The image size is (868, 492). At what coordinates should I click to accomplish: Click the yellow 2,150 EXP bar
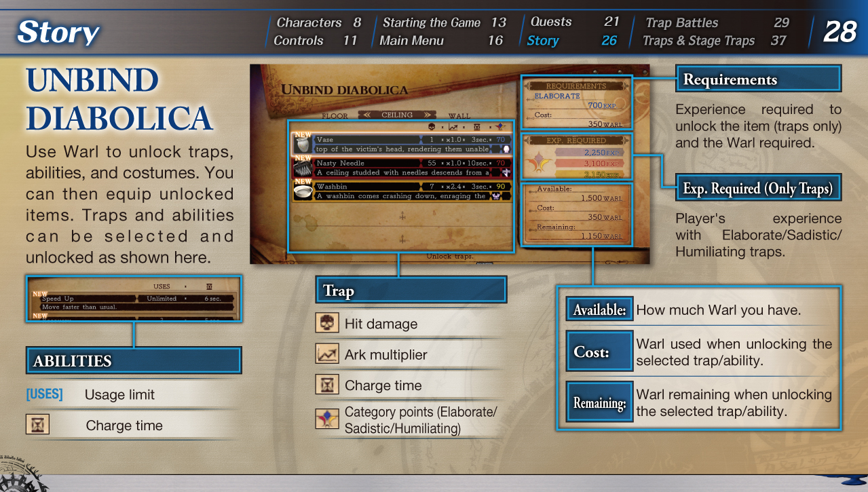[591, 174]
